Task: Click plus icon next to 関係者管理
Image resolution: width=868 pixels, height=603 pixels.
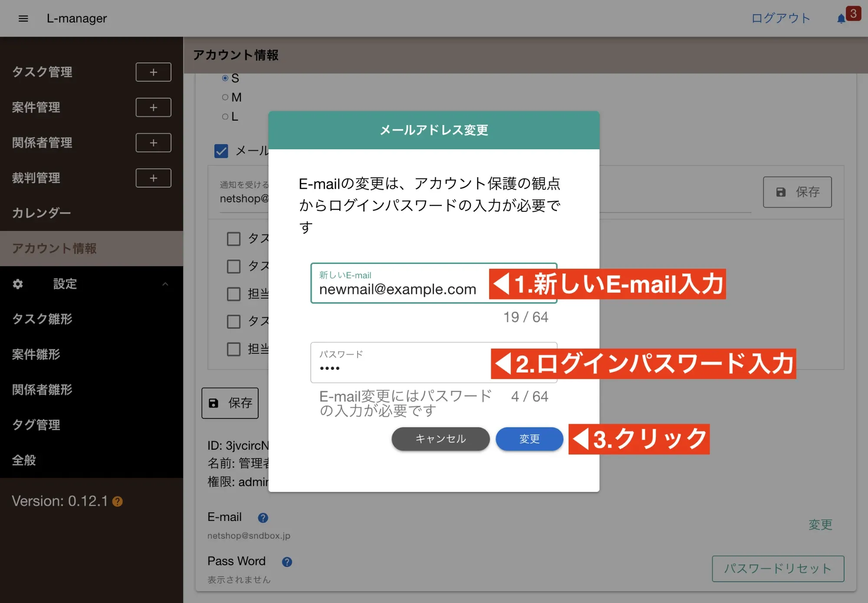Action: [153, 143]
